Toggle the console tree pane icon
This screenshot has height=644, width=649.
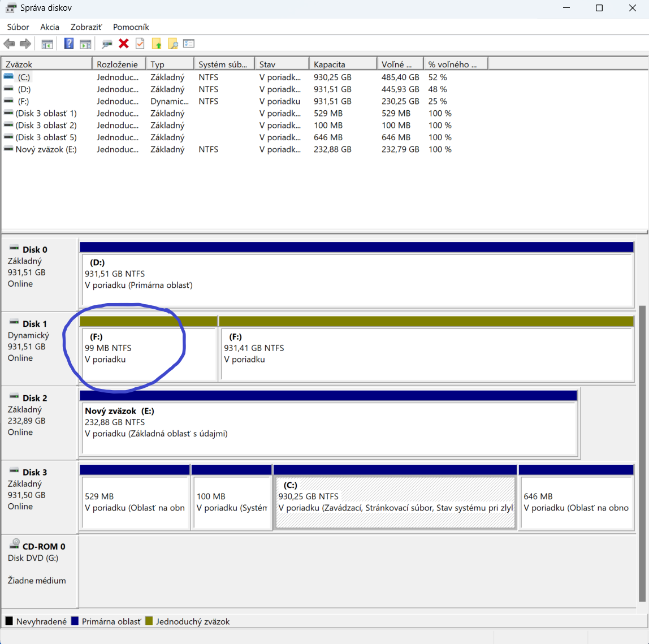click(x=47, y=44)
